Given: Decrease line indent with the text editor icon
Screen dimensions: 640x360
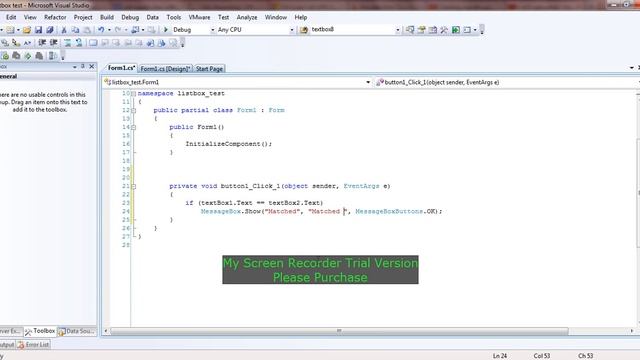Looking at the screenshot, I should [x=42, y=43].
